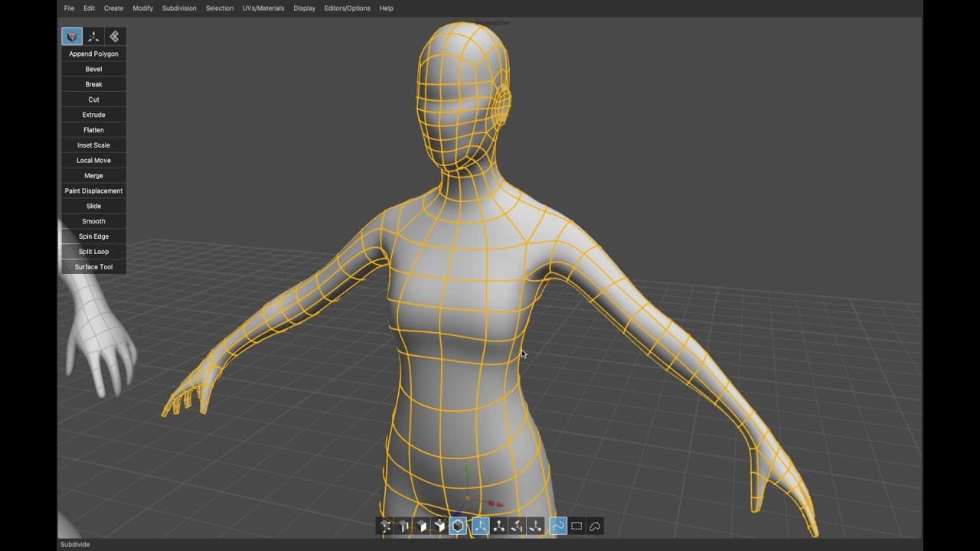Screen dimensions: 980x551
Task: Open the diamond tiles tab icon above tool list
Action: click(x=114, y=37)
